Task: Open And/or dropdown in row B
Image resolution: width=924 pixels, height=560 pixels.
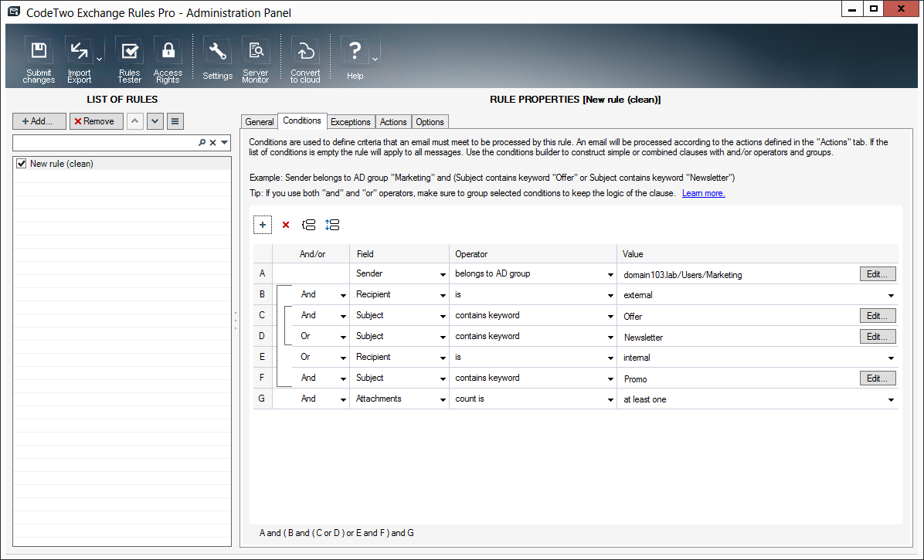Action: 343,295
